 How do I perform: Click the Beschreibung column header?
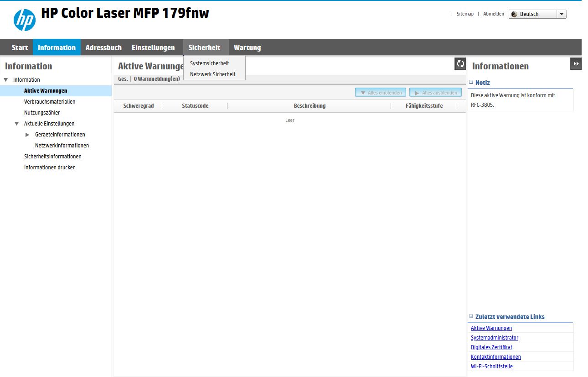[309, 106]
